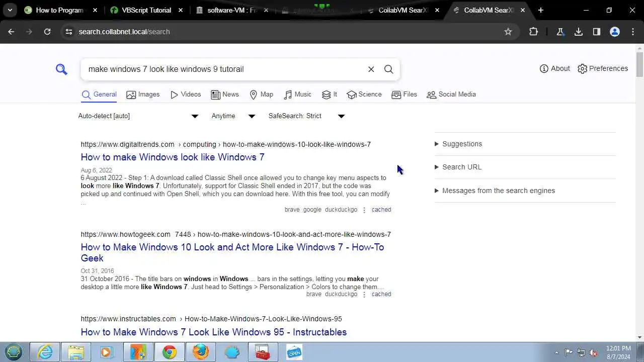Image resolution: width=644 pixels, height=362 pixels.
Task: Select the Social Media search category
Action: (x=451, y=95)
